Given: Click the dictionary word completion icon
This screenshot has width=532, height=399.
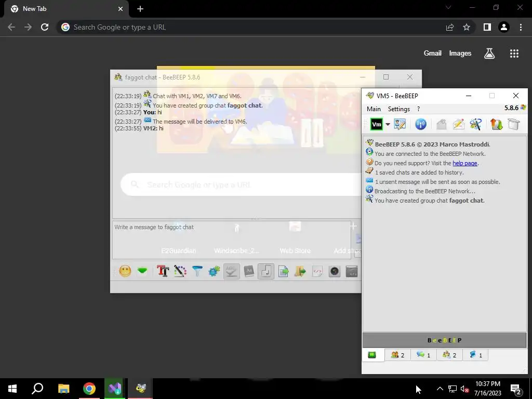Looking at the screenshot, I should (x=249, y=271).
